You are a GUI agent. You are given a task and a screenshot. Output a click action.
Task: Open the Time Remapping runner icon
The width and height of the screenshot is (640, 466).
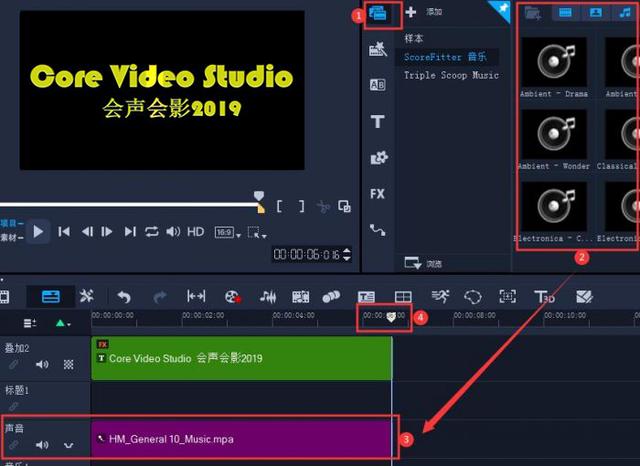440,297
